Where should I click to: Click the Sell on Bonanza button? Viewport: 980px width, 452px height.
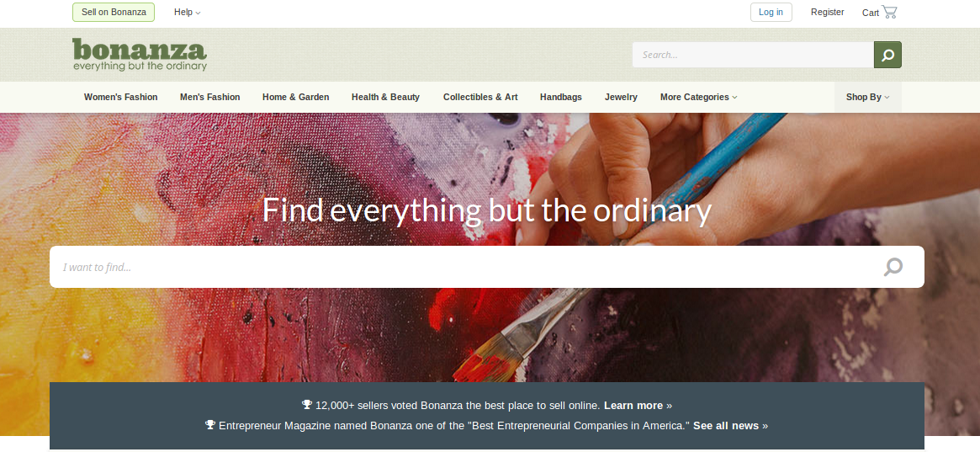tap(114, 12)
